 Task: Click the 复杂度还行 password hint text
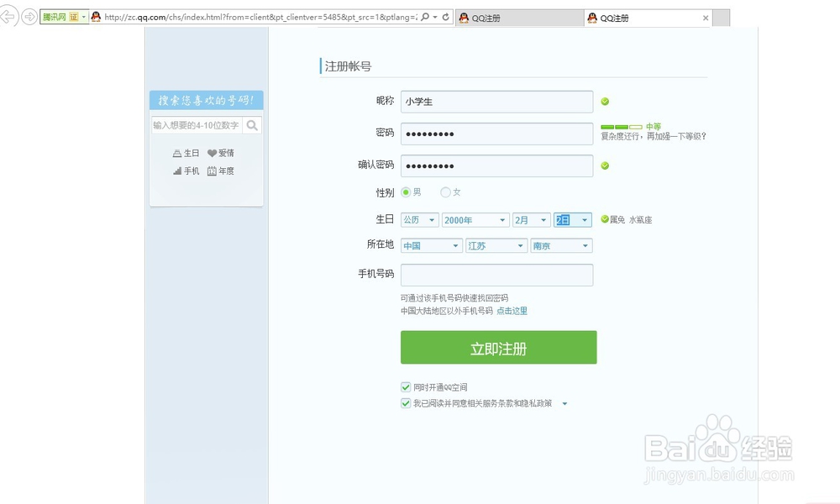pos(653,137)
